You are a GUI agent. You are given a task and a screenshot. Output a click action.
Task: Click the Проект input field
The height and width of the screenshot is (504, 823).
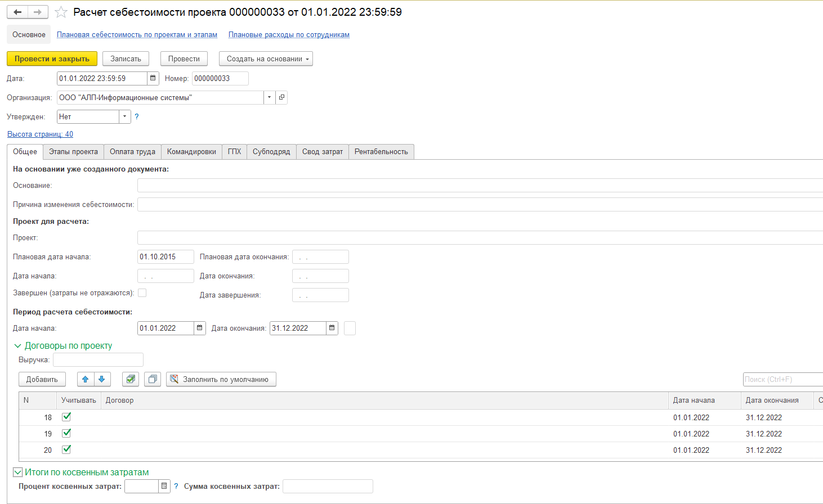(x=480, y=237)
